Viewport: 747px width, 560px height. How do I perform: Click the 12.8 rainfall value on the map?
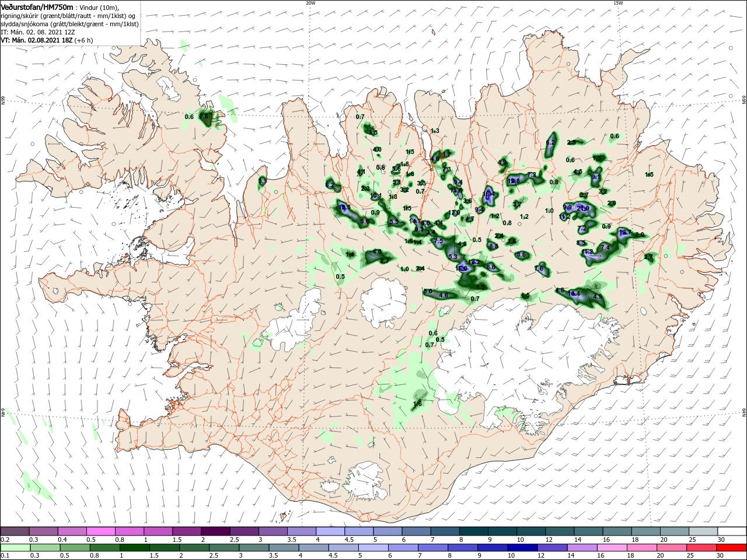click(514, 181)
